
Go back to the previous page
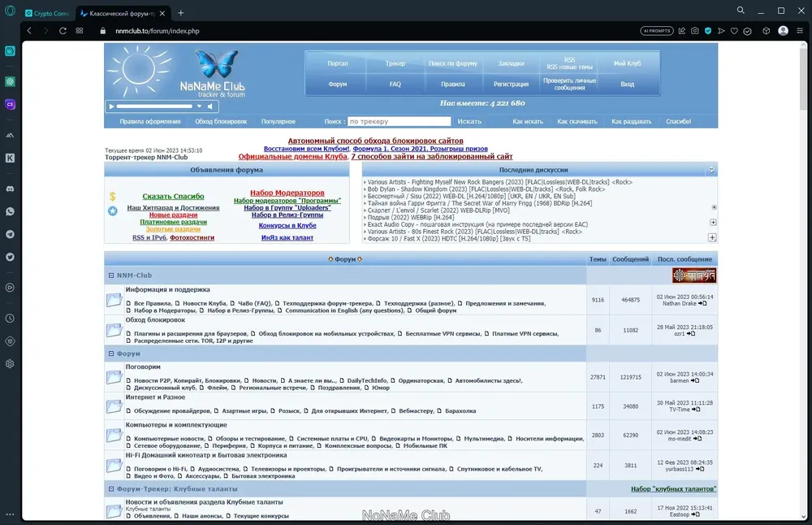pyautogui.click(x=29, y=31)
